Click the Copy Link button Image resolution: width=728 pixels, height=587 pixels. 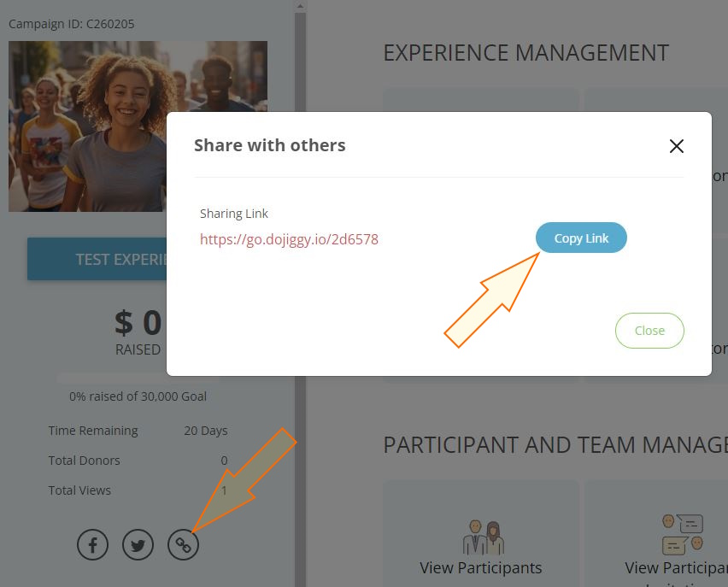[x=581, y=238]
